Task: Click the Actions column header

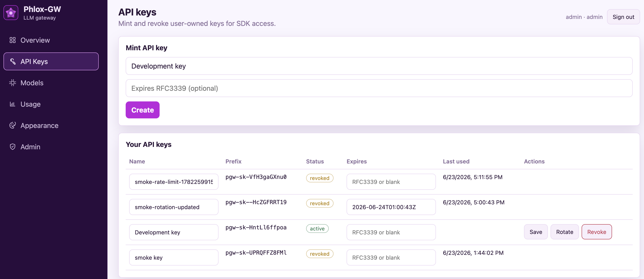Action: (x=534, y=161)
